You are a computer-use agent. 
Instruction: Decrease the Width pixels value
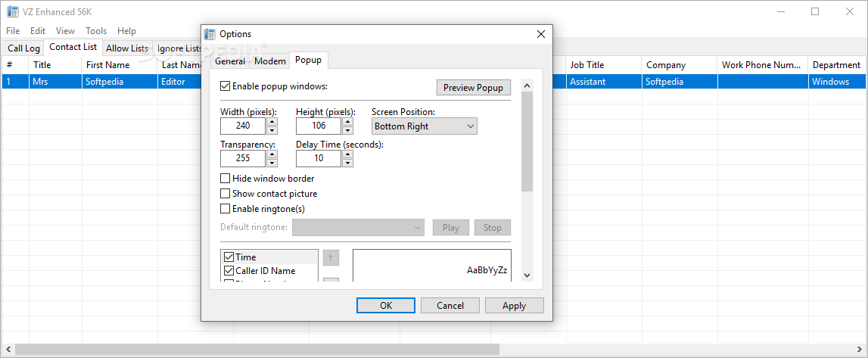click(x=272, y=131)
